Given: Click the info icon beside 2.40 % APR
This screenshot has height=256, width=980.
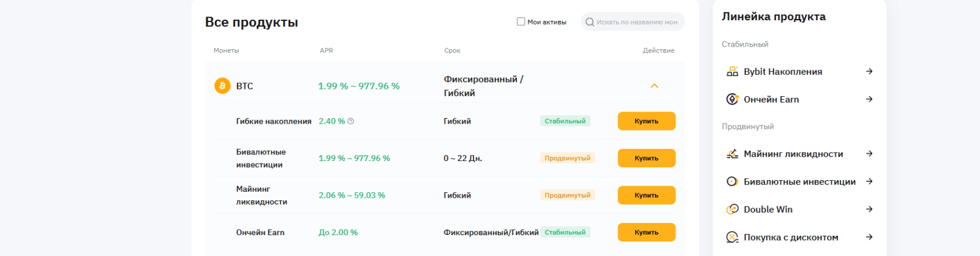Looking at the screenshot, I should (x=351, y=121).
